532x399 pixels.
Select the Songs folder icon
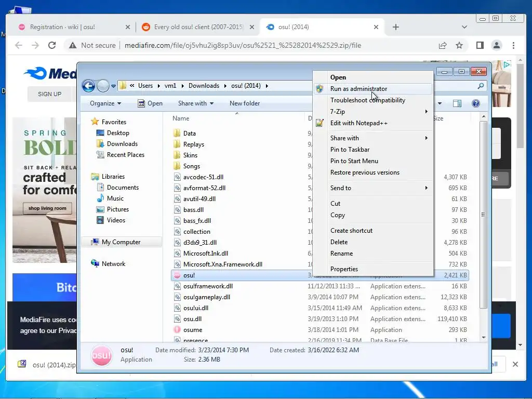tap(177, 166)
